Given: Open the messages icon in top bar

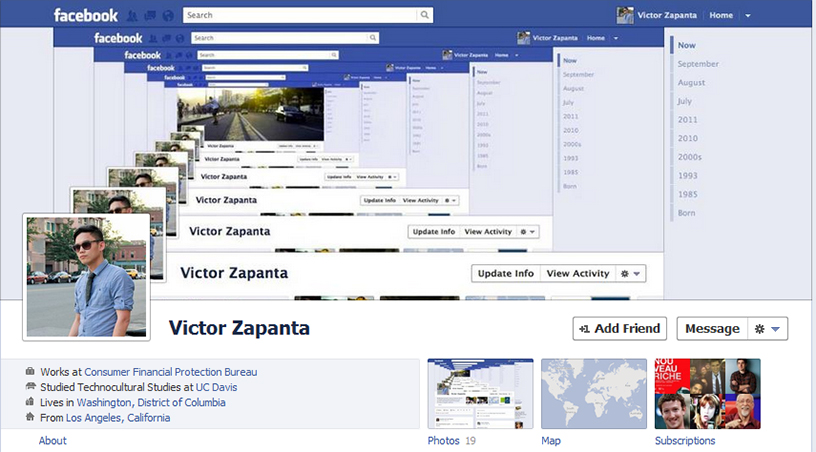Looking at the screenshot, I should (x=150, y=16).
